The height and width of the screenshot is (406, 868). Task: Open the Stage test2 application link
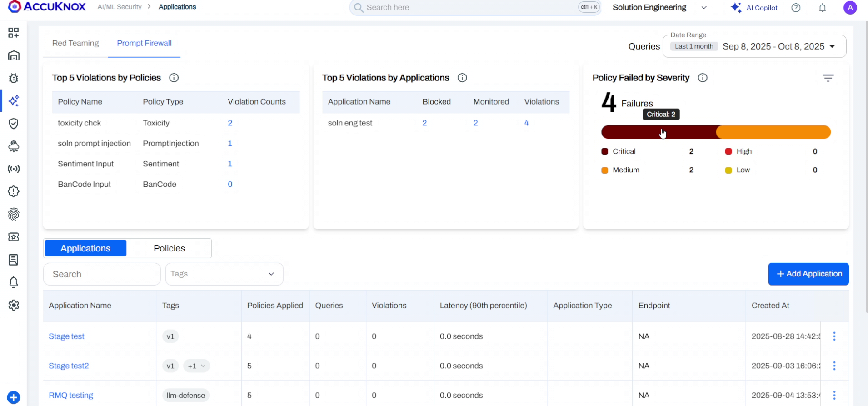point(69,366)
